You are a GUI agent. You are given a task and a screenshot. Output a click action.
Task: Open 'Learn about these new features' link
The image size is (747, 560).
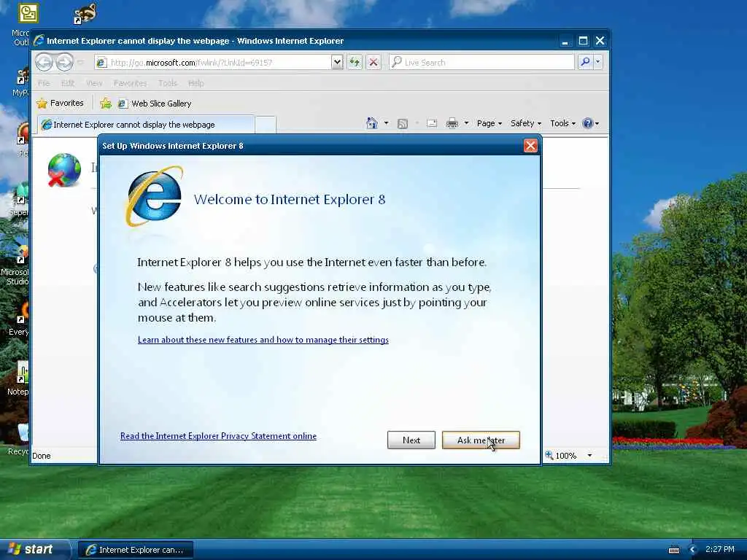click(263, 340)
